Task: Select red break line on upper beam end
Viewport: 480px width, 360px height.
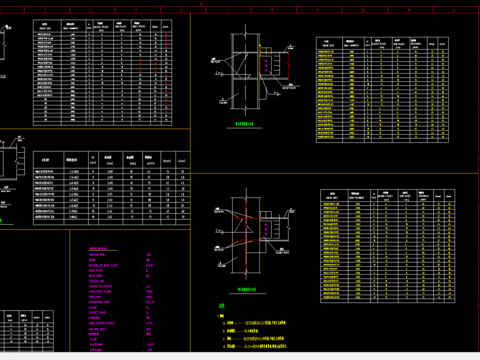Action: pos(288,64)
